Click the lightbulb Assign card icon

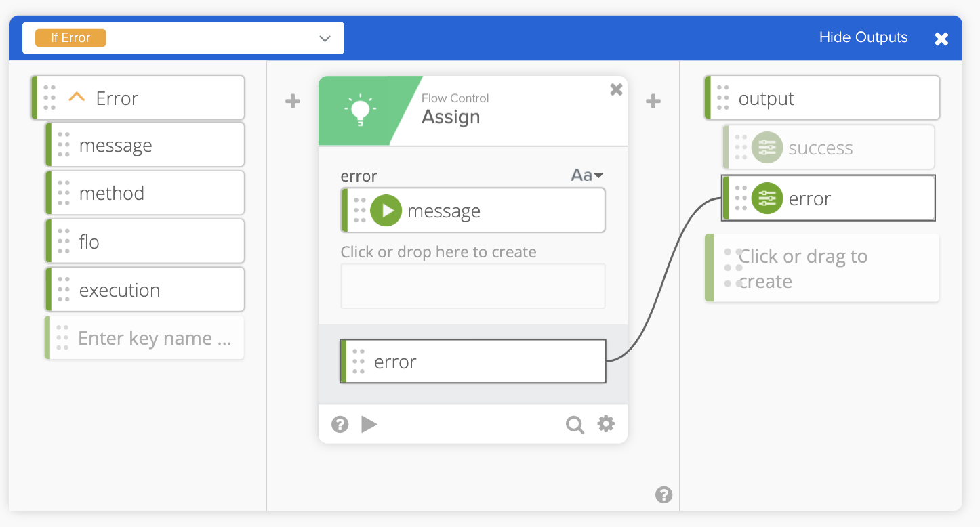(x=360, y=110)
